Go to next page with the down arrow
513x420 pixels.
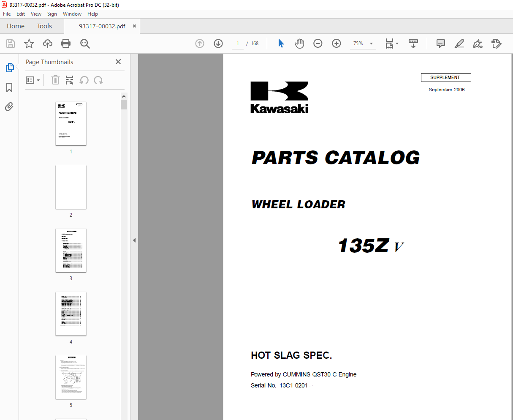tap(218, 44)
